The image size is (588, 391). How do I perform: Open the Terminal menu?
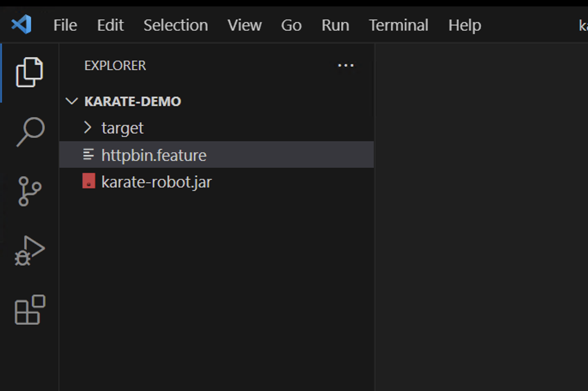coord(398,25)
